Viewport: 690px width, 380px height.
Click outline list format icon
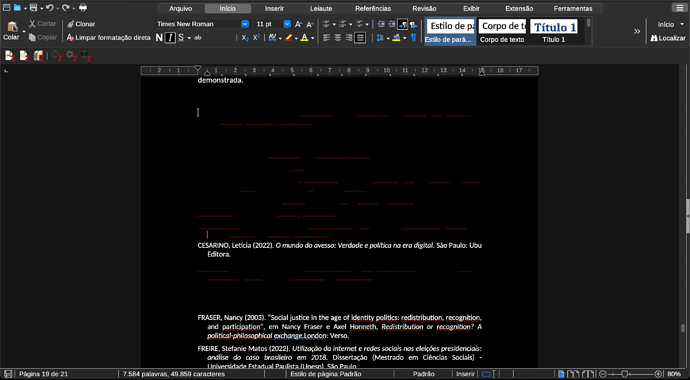point(359,24)
